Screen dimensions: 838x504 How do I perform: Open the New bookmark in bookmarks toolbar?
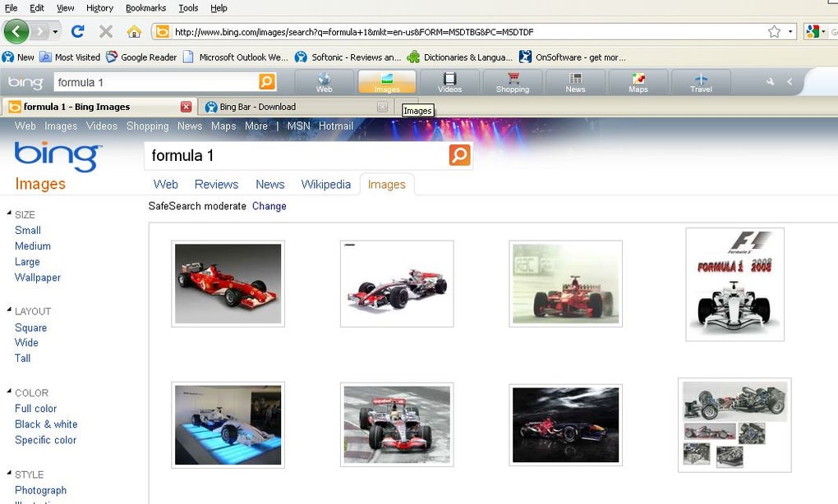pos(19,57)
